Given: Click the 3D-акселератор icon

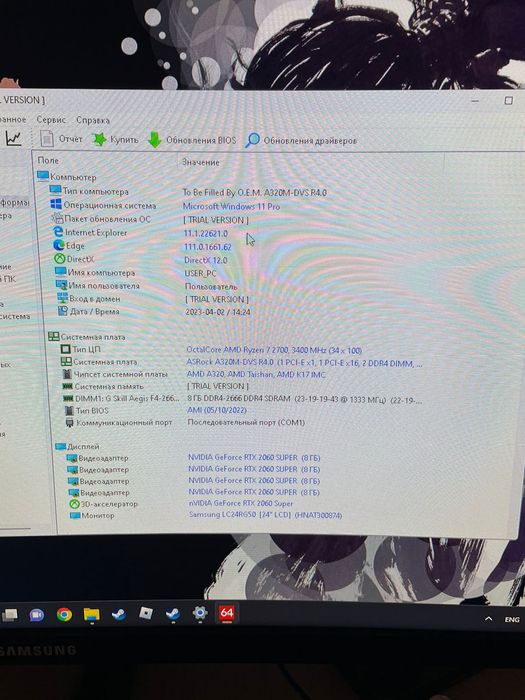Looking at the screenshot, I should 74,504.
